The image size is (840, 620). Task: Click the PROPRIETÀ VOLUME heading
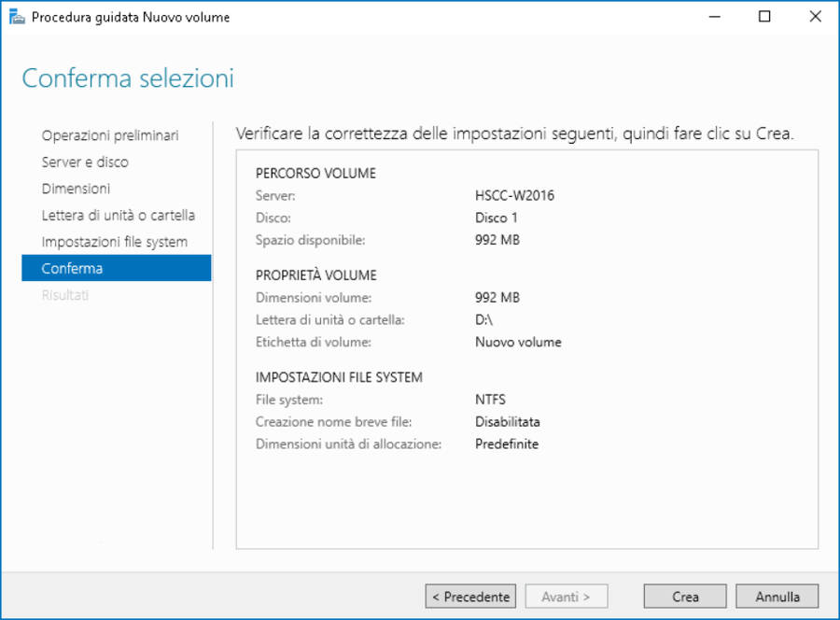pos(316,275)
